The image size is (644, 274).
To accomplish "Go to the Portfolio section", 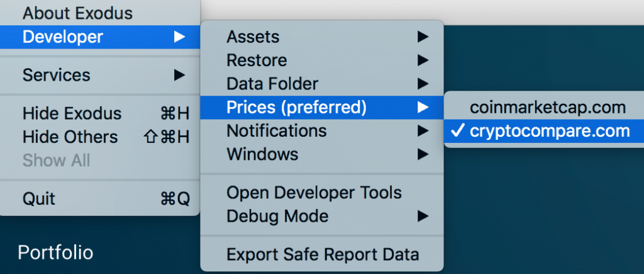I will click(55, 253).
